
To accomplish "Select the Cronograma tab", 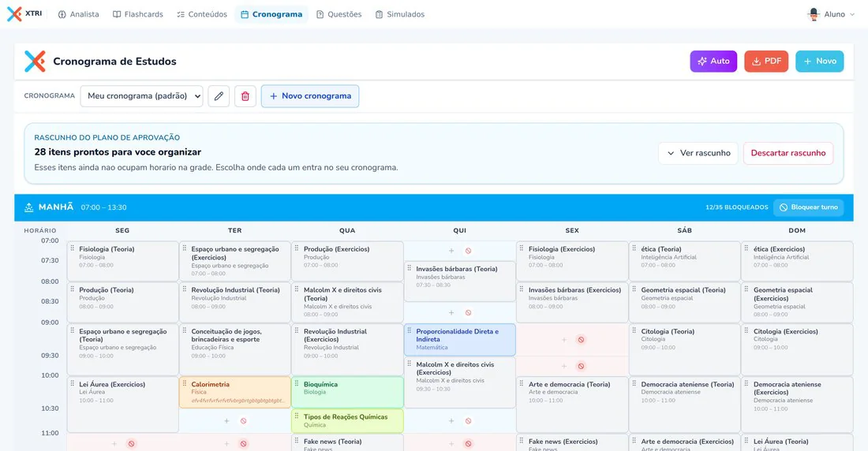I will coord(271,14).
